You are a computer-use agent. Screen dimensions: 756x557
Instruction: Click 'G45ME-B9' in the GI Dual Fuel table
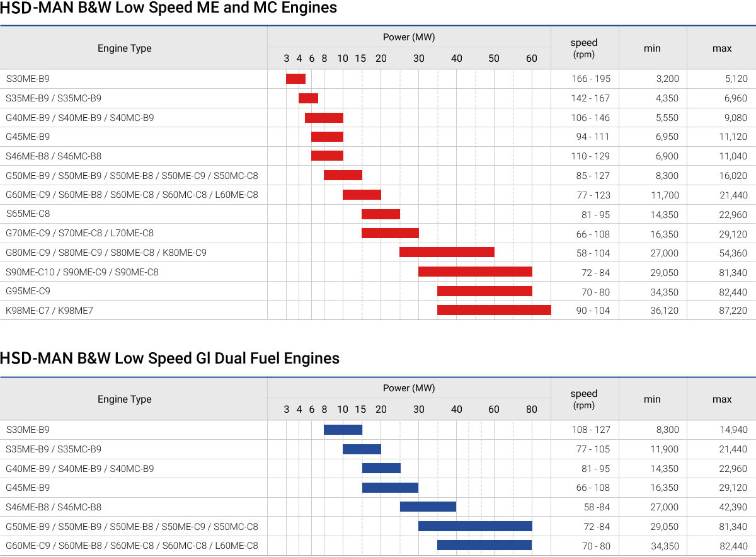coord(28,488)
